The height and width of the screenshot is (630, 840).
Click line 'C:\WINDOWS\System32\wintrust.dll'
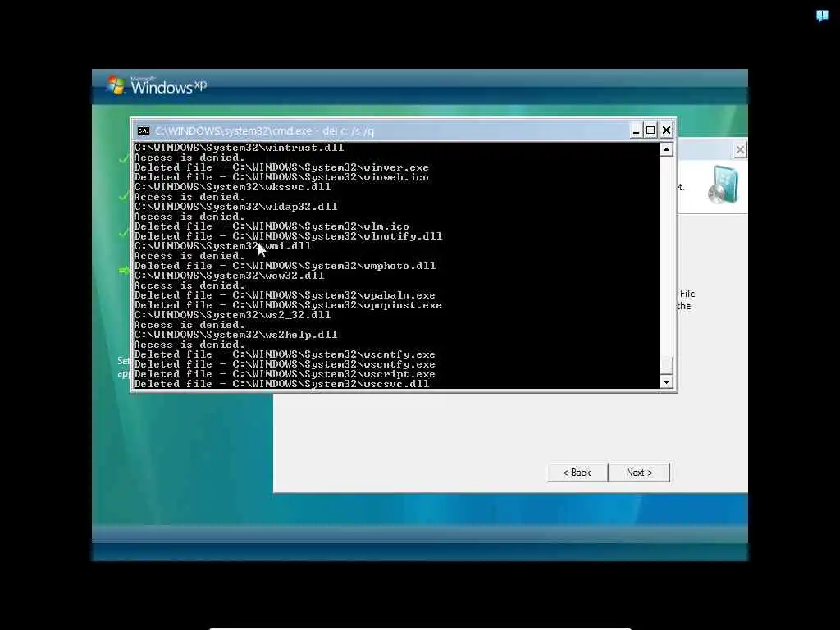[239, 148]
